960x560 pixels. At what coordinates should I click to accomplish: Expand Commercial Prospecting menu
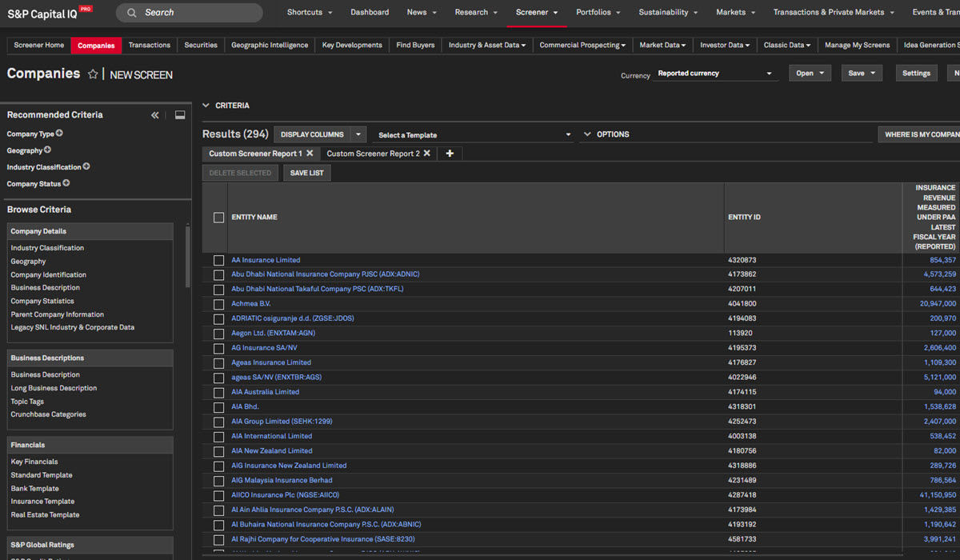[582, 46]
